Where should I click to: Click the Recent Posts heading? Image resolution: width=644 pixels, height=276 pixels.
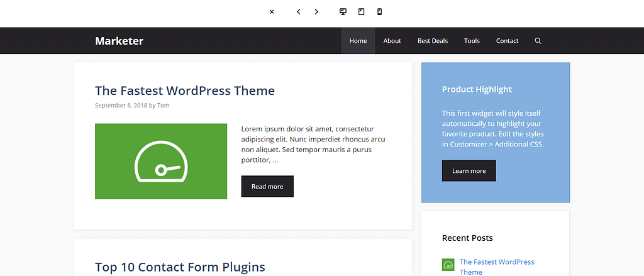coord(467,238)
